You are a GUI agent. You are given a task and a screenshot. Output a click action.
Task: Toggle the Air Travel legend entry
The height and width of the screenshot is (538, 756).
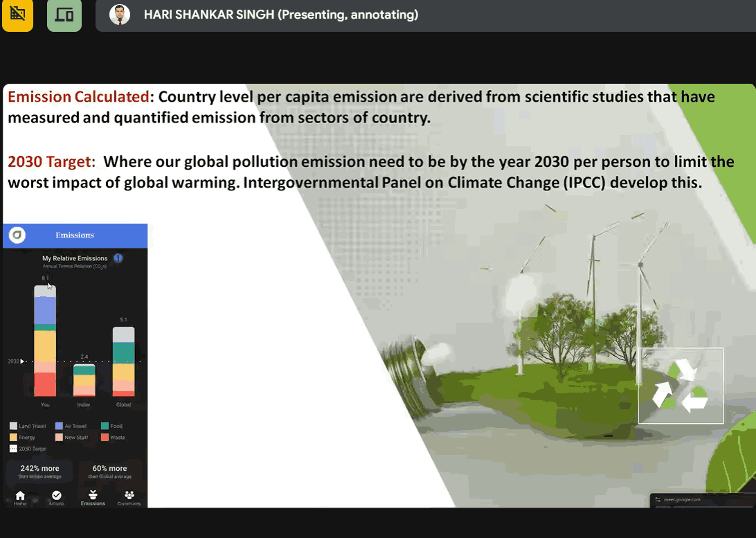click(x=75, y=426)
